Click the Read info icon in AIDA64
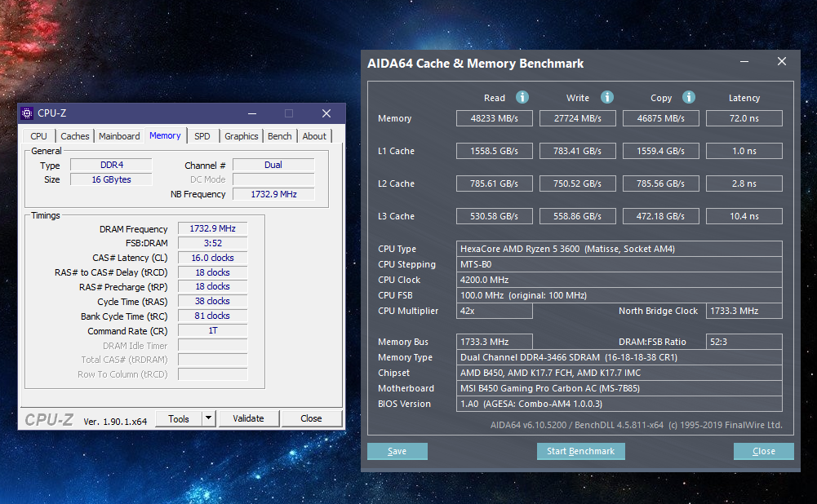Image resolution: width=817 pixels, height=504 pixels. (x=522, y=97)
